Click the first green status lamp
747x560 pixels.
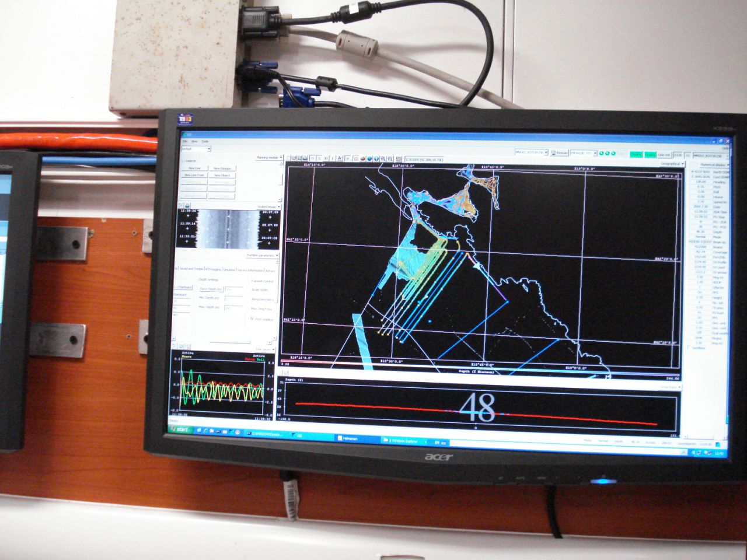601,153
